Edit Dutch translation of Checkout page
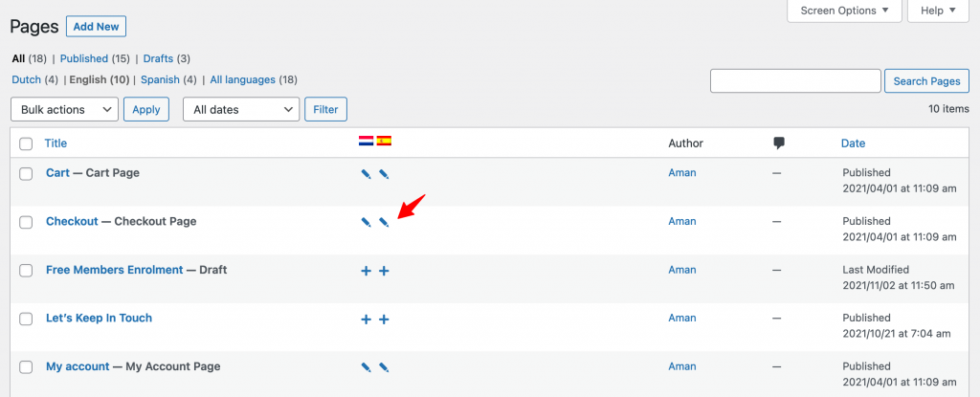980x397 pixels. tap(367, 222)
